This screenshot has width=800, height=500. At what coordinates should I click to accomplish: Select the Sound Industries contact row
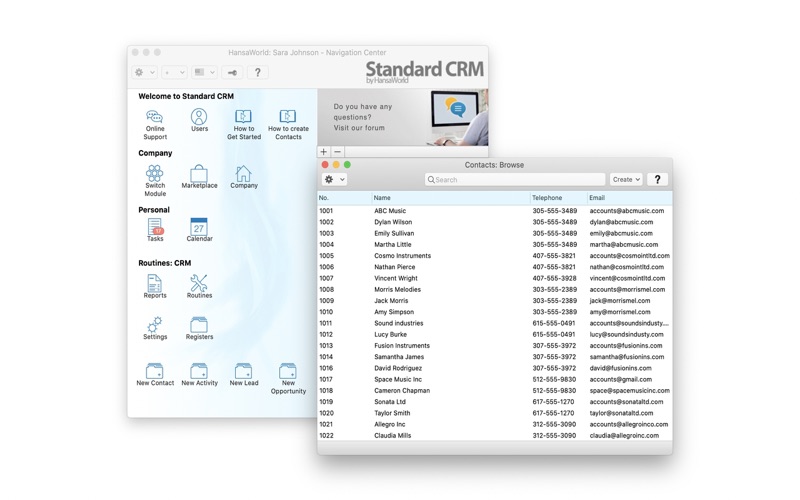click(x=494, y=323)
